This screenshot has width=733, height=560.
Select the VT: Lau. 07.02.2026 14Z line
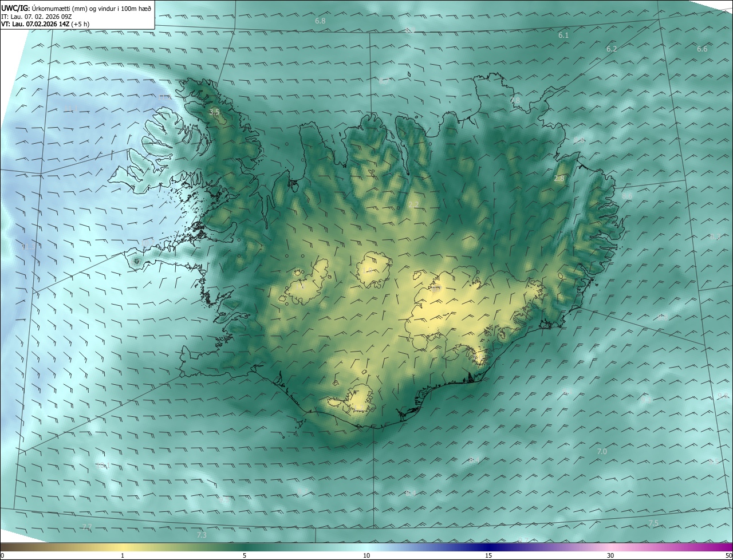(45, 24)
